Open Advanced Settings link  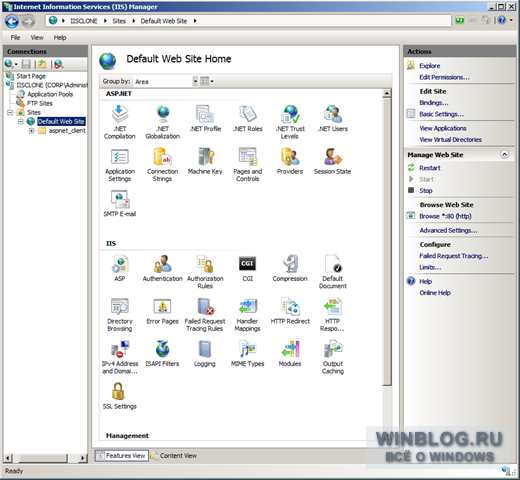(x=448, y=230)
